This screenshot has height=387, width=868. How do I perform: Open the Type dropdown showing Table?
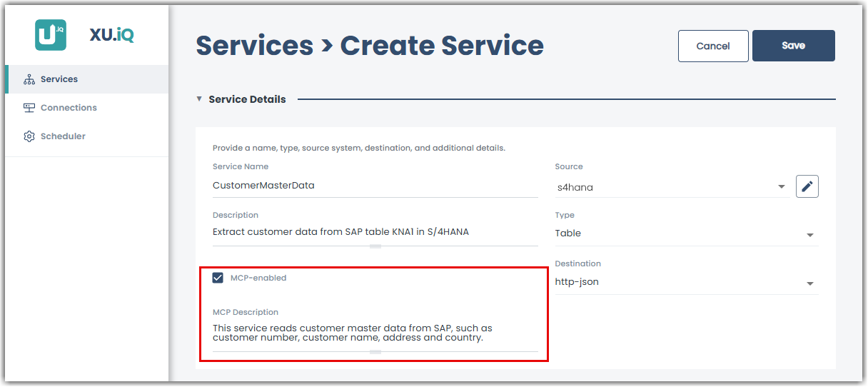[x=687, y=234]
